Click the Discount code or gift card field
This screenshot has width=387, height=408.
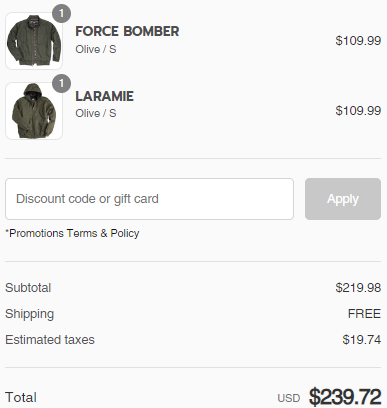tap(149, 199)
